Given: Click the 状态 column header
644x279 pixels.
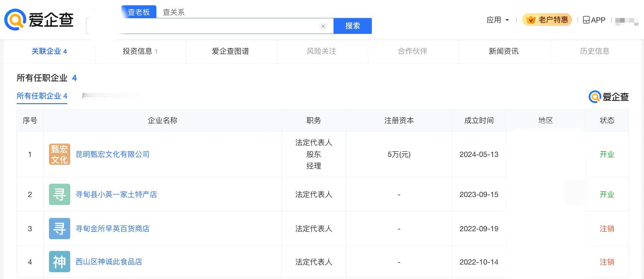Looking at the screenshot, I should point(607,120).
